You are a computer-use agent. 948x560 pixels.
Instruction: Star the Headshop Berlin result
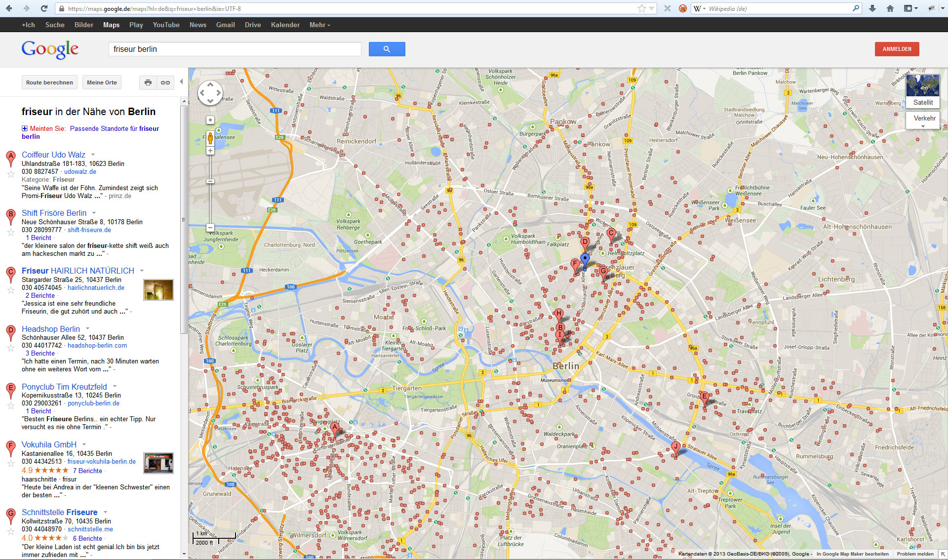[10, 348]
